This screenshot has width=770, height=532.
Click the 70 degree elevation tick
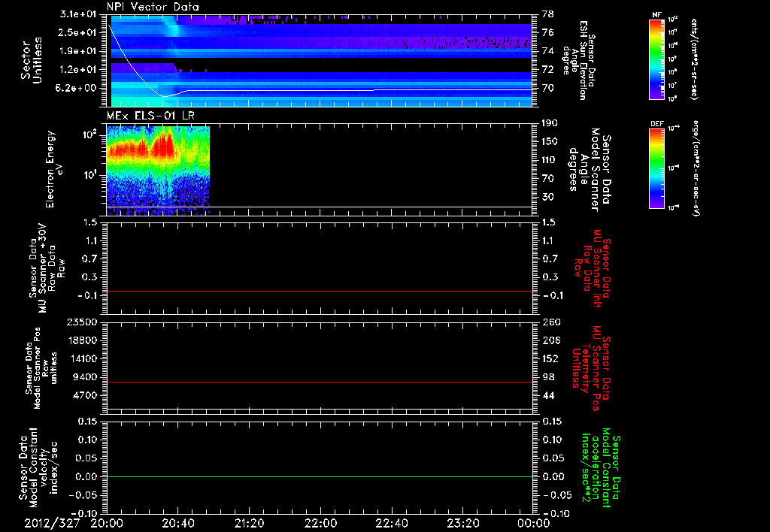tap(547, 89)
